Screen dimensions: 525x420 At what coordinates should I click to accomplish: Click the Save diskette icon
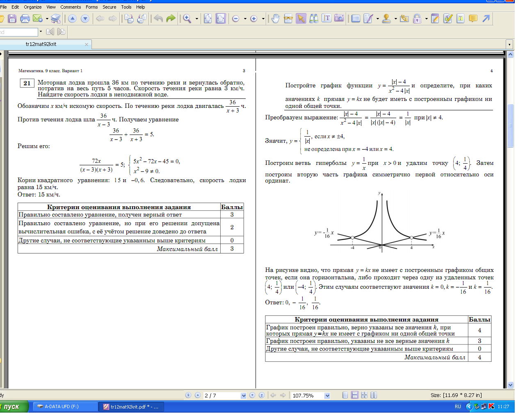click(x=12, y=18)
